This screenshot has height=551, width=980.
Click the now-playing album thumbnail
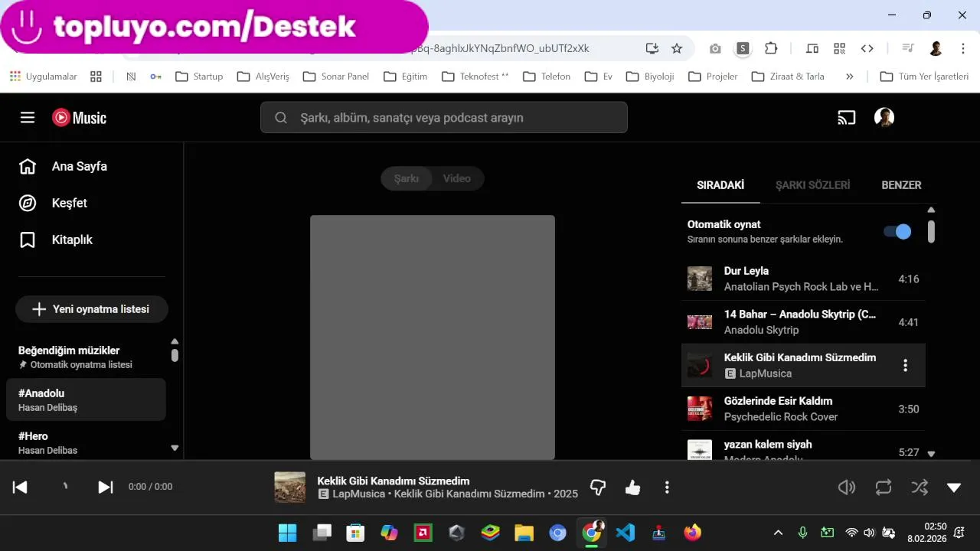tap(290, 487)
